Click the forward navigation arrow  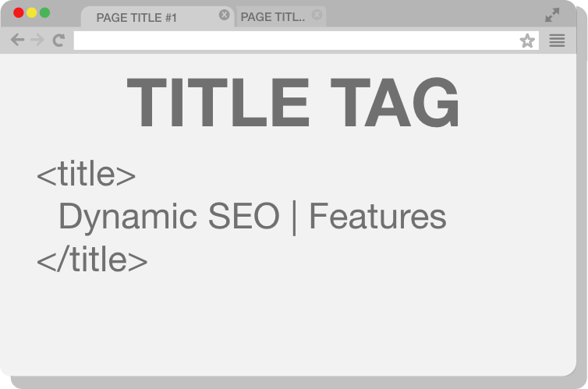pyautogui.click(x=37, y=40)
